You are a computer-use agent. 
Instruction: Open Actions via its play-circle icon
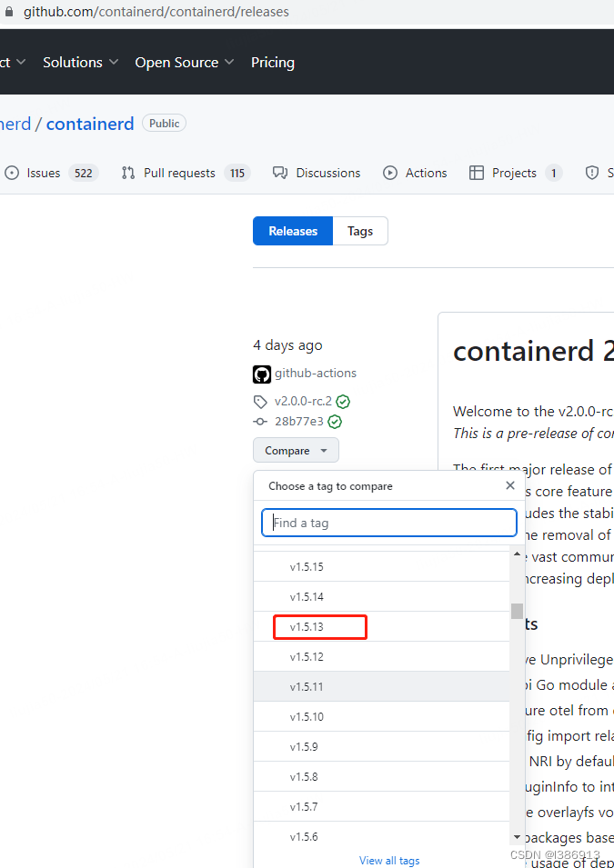(390, 173)
